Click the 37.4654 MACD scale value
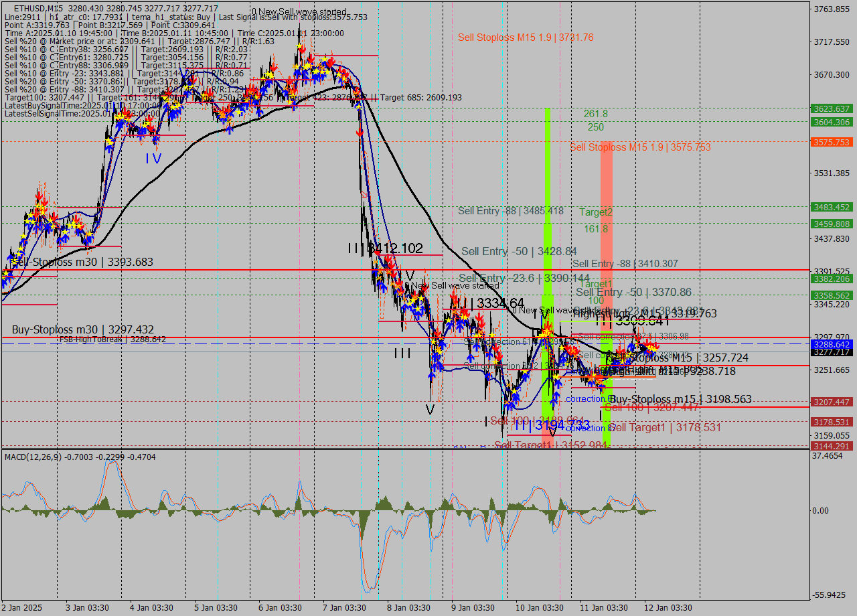This screenshot has height=616, width=857. click(x=828, y=455)
